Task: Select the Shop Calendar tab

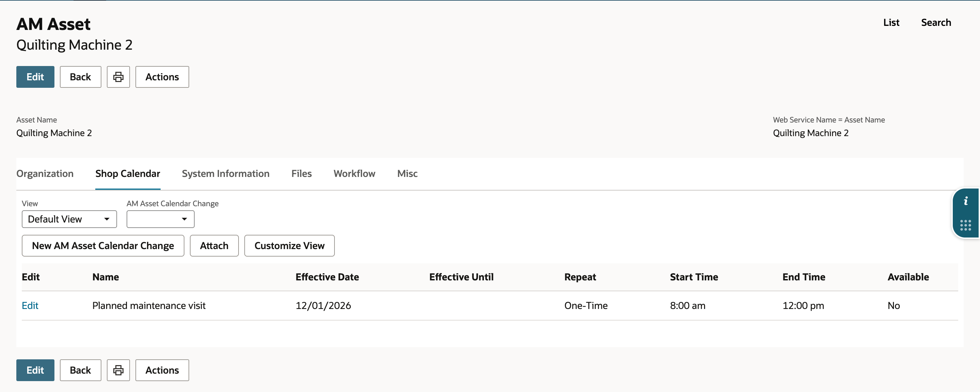Action: [128, 174]
